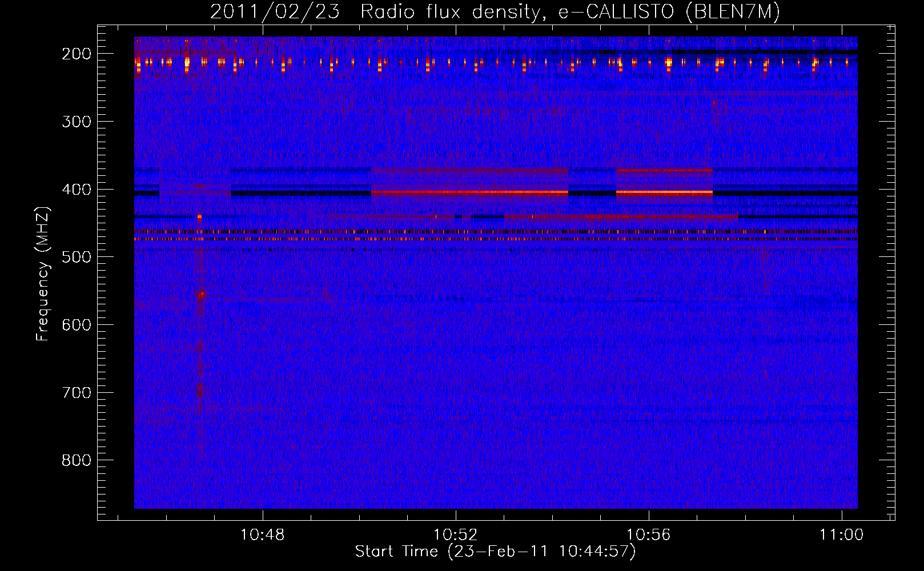Image resolution: width=924 pixels, height=571 pixels.
Task: Click the 300 frequency axis label
Action: (77, 122)
